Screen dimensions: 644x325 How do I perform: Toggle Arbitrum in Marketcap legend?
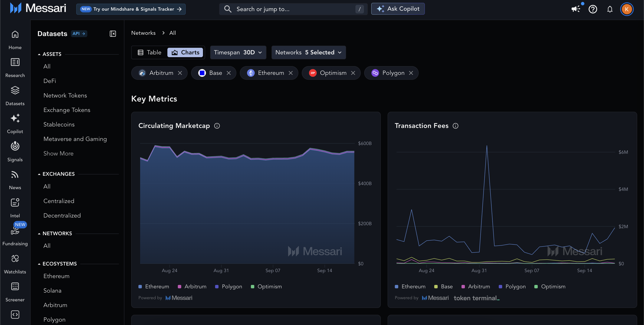coord(192,287)
